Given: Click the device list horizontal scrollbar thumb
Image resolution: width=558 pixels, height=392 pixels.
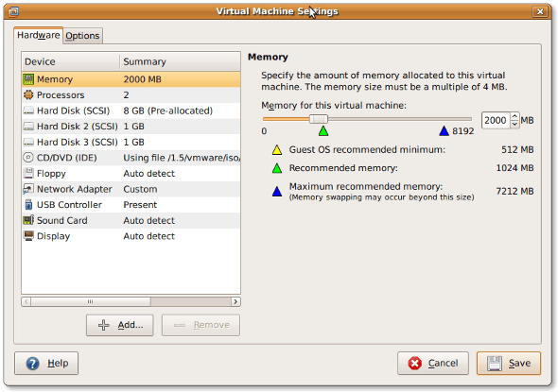Looking at the screenshot, I should pos(91,301).
